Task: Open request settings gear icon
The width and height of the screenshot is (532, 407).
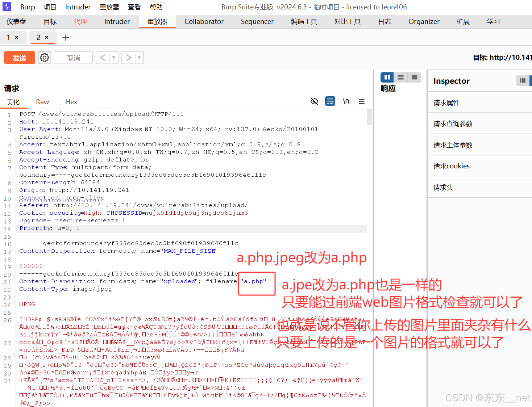Action: pos(45,58)
